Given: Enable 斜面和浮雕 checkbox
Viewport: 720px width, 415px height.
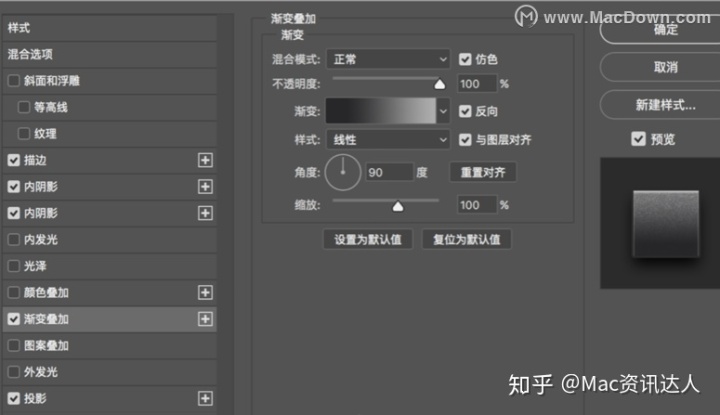Looking at the screenshot, I should [x=14, y=81].
